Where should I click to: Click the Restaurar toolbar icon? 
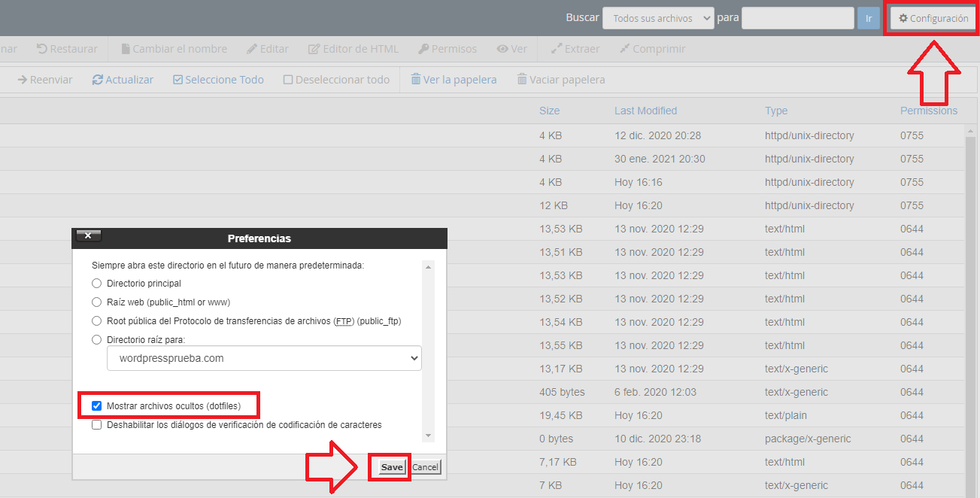point(43,49)
